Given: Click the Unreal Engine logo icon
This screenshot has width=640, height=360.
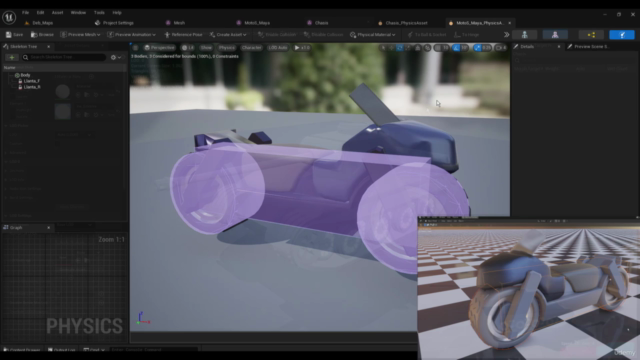Looking at the screenshot, I should click(x=9, y=17).
